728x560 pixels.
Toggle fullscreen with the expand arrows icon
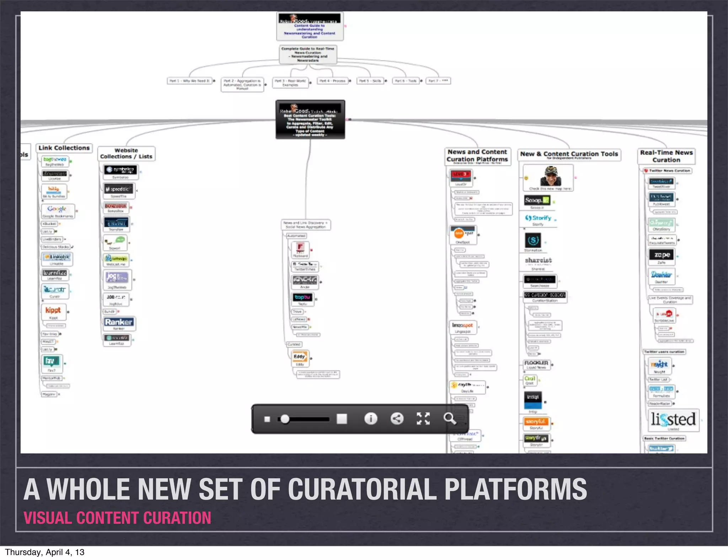[423, 419]
